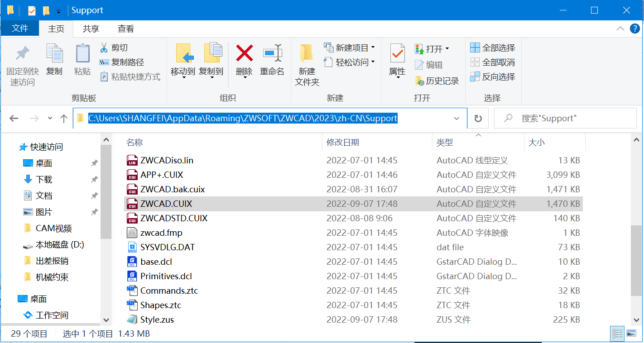Click the back navigation arrow
This screenshot has width=644, height=343.
pos(14,119)
